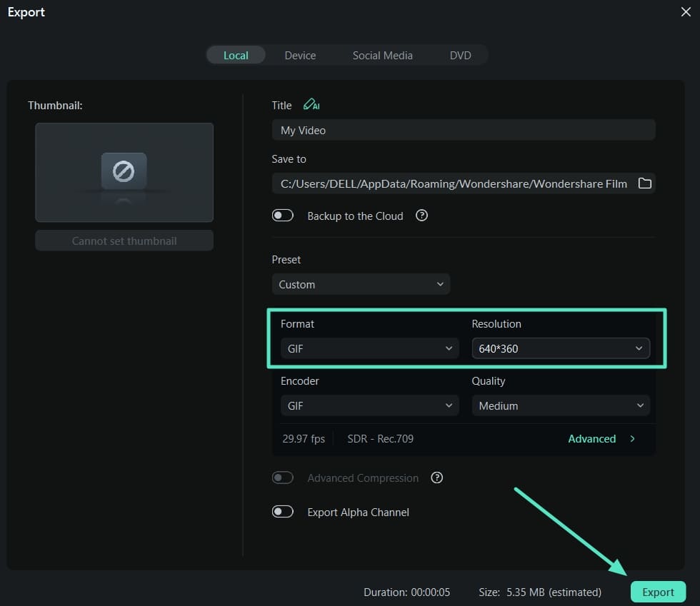The image size is (700, 606).
Task: Enable Export Alpha Channel switch
Action: 283,511
